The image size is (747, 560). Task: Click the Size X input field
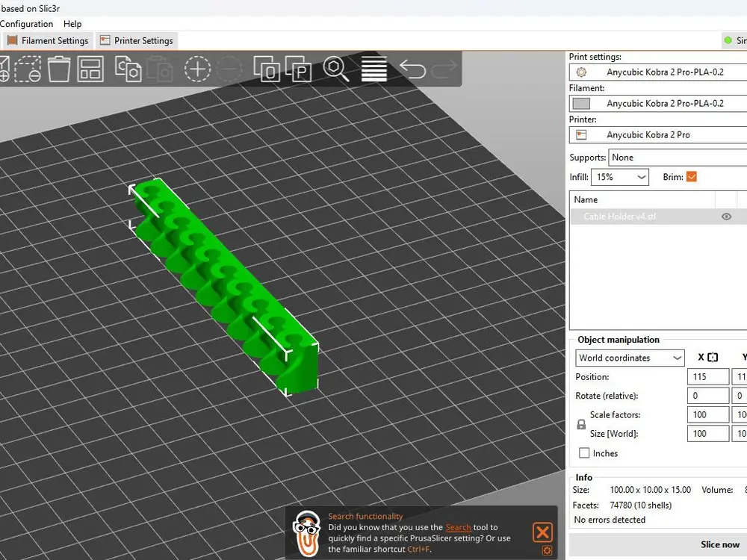tap(708, 434)
